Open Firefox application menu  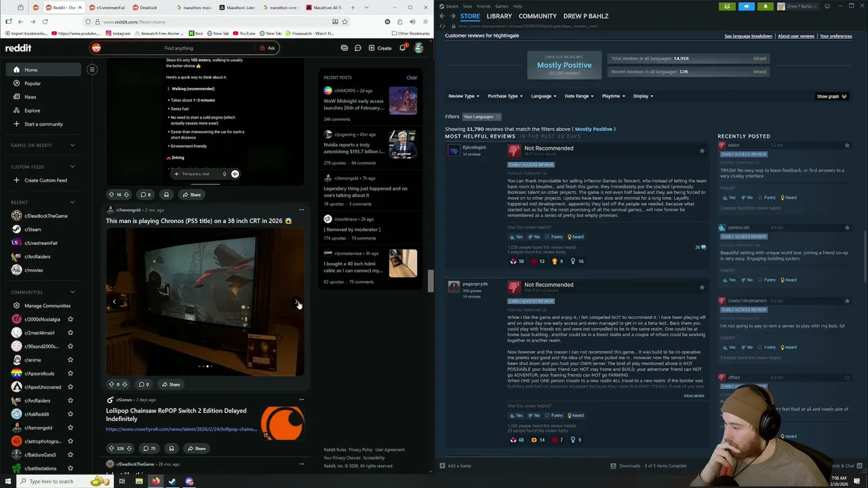coord(425,22)
